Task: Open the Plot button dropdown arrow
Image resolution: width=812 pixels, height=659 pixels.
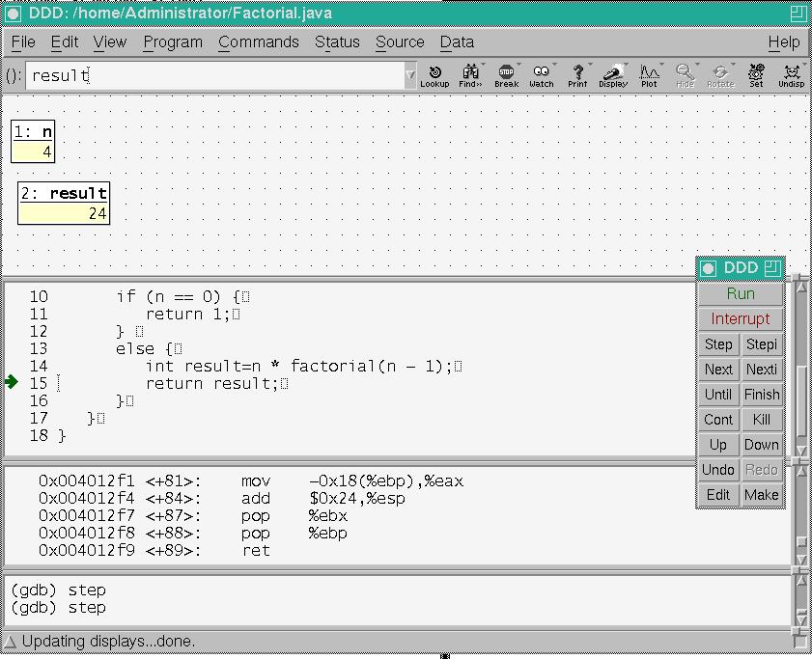Action: [x=661, y=66]
